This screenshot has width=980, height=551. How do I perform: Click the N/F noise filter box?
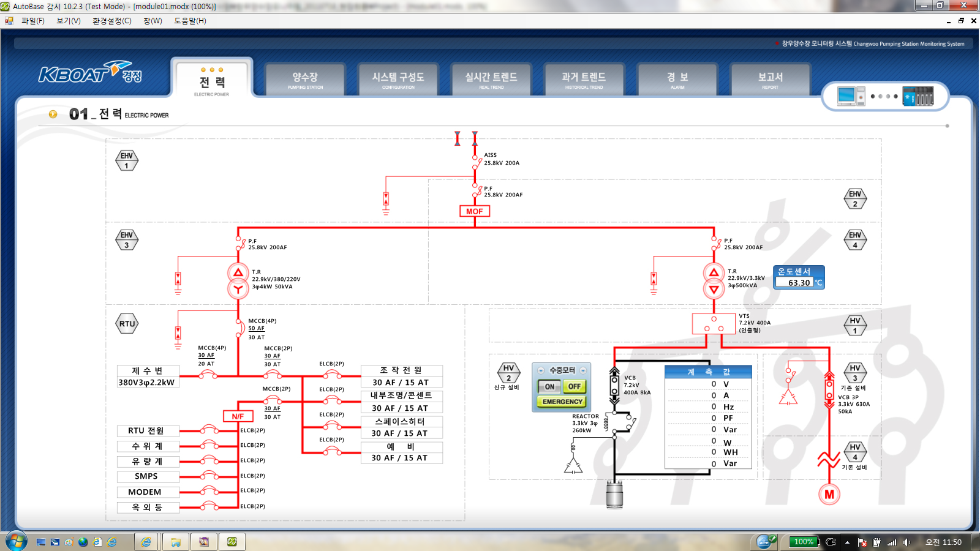(x=238, y=416)
